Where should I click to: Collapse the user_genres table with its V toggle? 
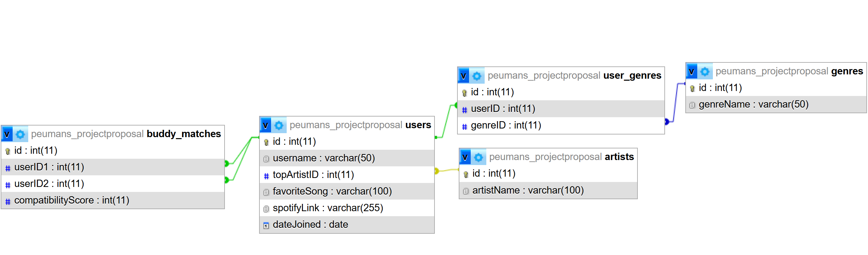pyautogui.click(x=464, y=76)
